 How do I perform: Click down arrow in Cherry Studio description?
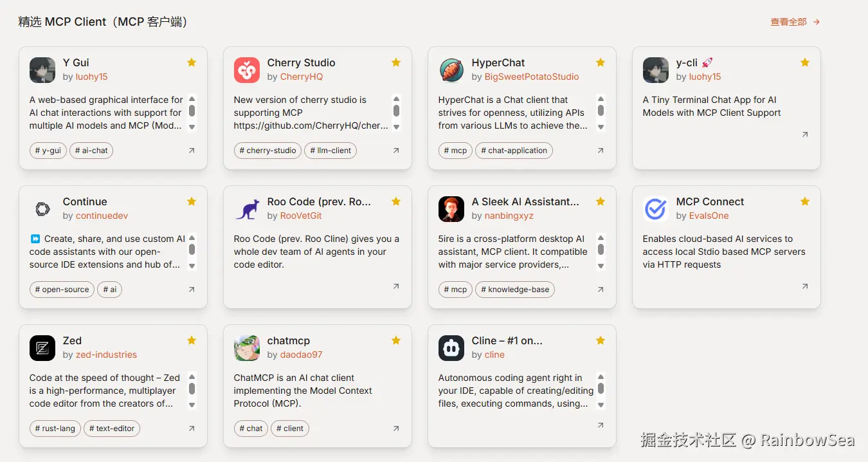[396, 127]
